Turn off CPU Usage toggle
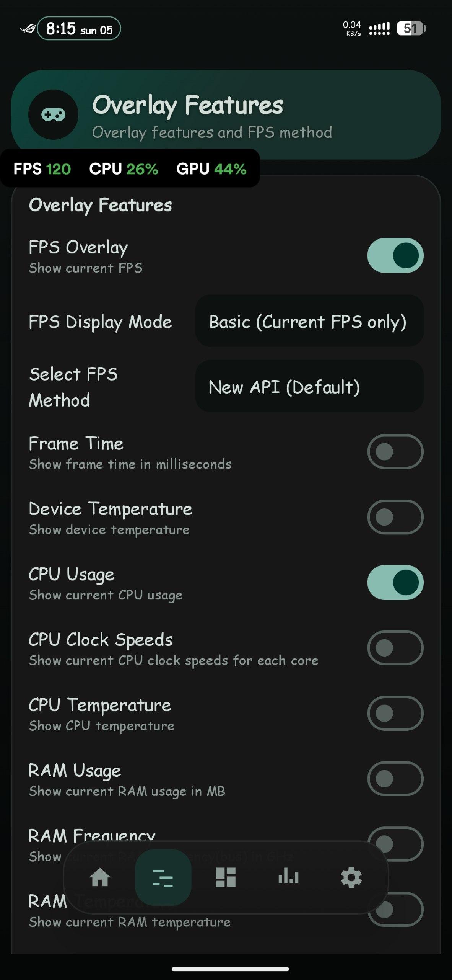Image resolution: width=452 pixels, height=980 pixels. pyautogui.click(x=395, y=582)
